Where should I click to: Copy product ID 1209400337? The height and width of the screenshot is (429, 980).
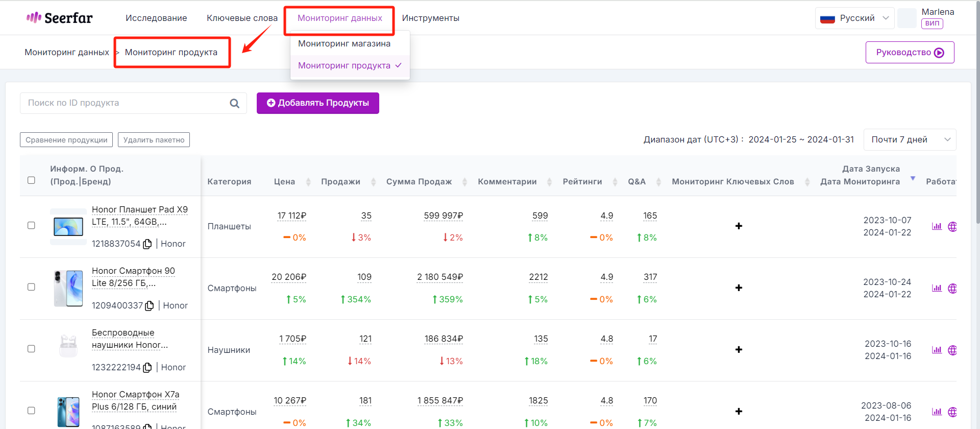[x=150, y=306]
